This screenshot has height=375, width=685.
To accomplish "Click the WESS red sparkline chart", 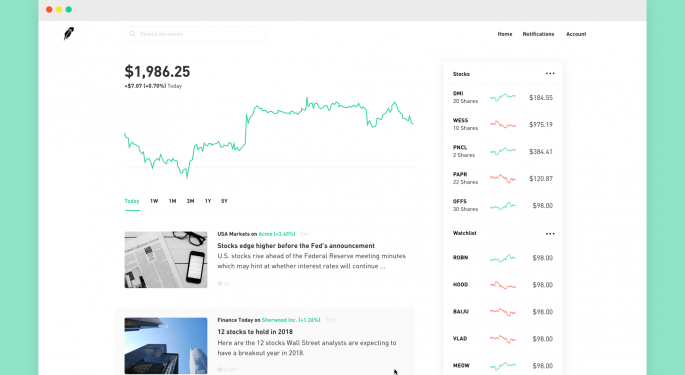I will click(503, 125).
